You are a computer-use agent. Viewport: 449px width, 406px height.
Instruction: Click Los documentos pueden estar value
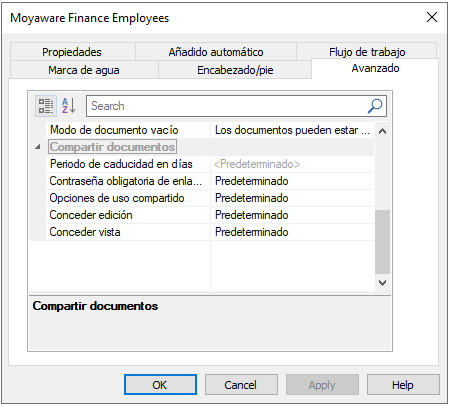pyautogui.click(x=292, y=130)
